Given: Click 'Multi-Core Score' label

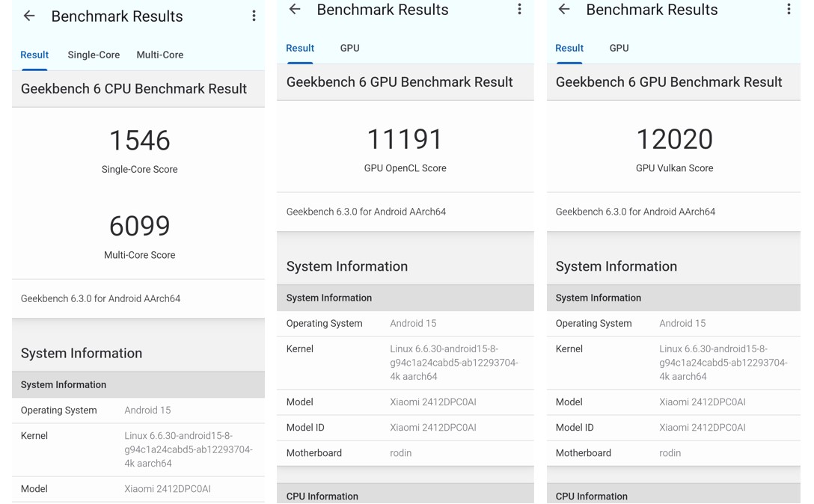Looking at the screenshot, I should tap(140, 255).
